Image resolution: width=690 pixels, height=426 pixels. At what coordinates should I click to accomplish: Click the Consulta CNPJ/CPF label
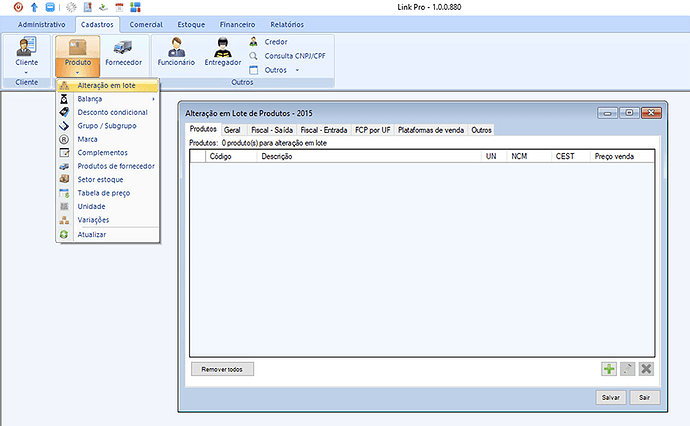[295, 56]
